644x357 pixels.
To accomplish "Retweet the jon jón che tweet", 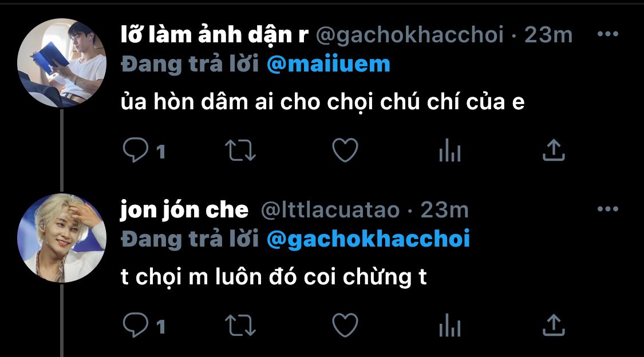I will (x=240, y=326).
